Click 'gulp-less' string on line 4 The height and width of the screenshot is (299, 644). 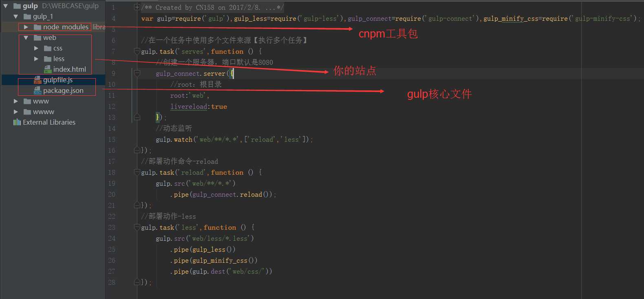click(320, 19)
